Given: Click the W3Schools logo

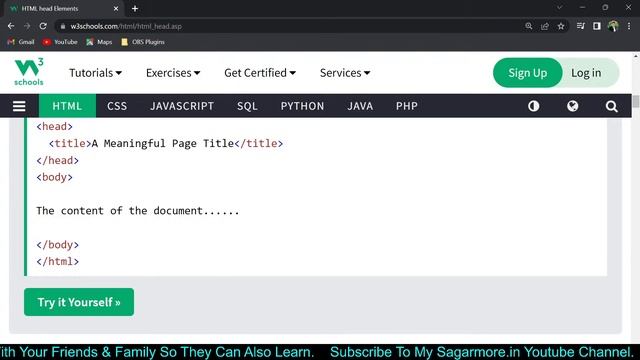Looking at the screenshot, I should coord(29,72).
